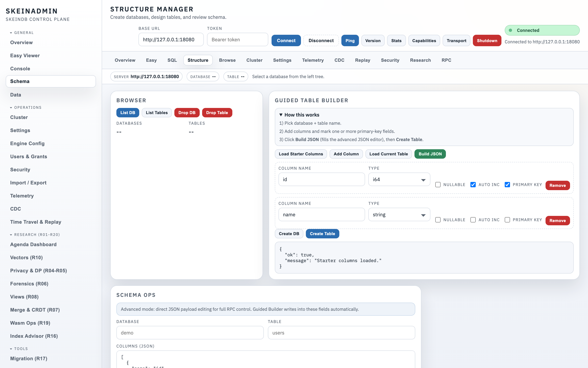Click the Create DB button
The width and height of the screenshot is (588, 368).
pyautogui.click(x=289, y=234)
